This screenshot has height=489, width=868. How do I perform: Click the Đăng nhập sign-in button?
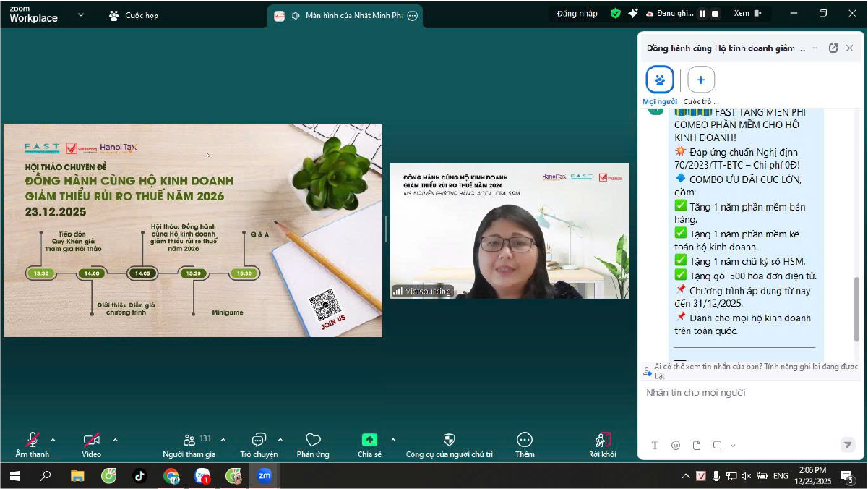577,14
